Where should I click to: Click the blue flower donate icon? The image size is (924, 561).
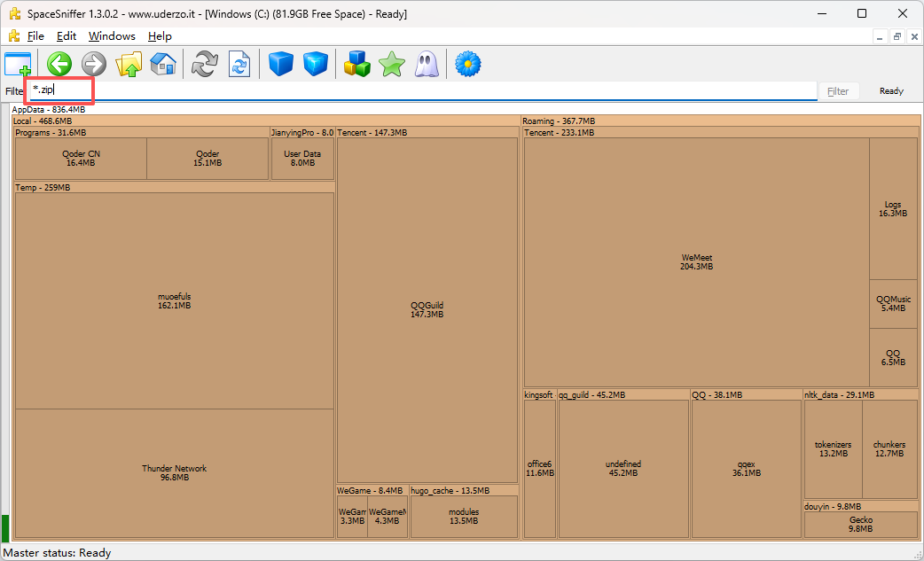(x=468, y=64)
